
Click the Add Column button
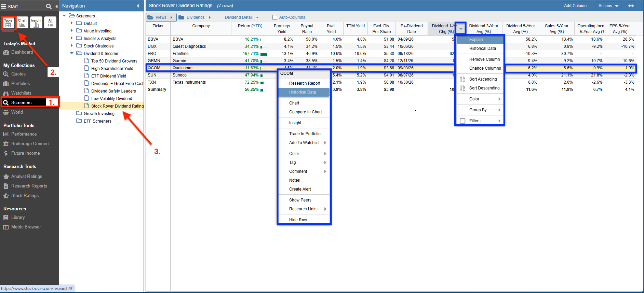click(x=575, y=6)
